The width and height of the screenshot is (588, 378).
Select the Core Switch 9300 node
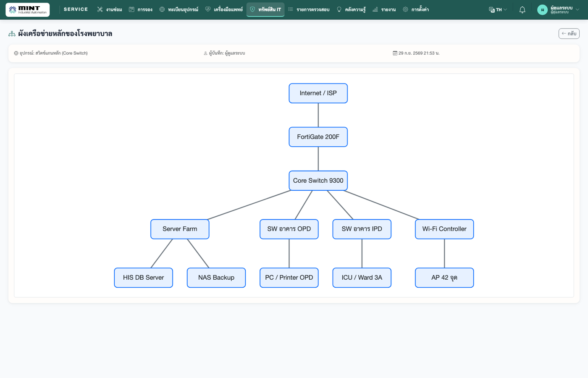pyautogui.click(x=318, y=181)
